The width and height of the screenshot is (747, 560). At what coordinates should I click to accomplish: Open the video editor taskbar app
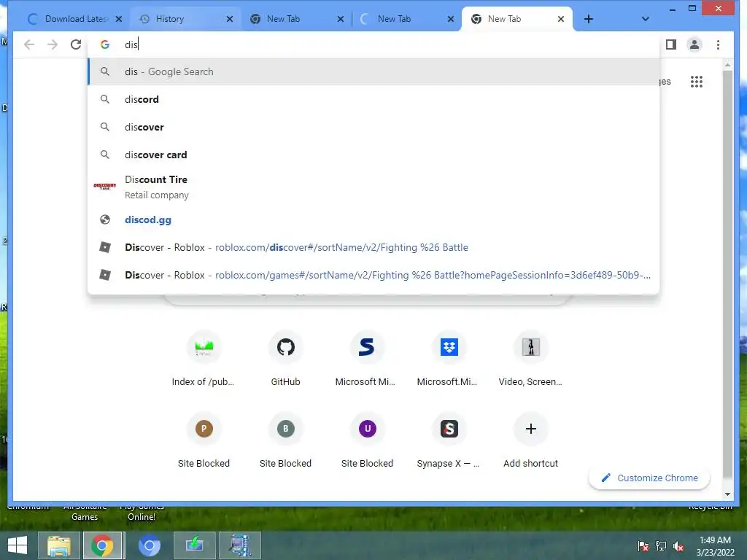click(x=239, y=545)
